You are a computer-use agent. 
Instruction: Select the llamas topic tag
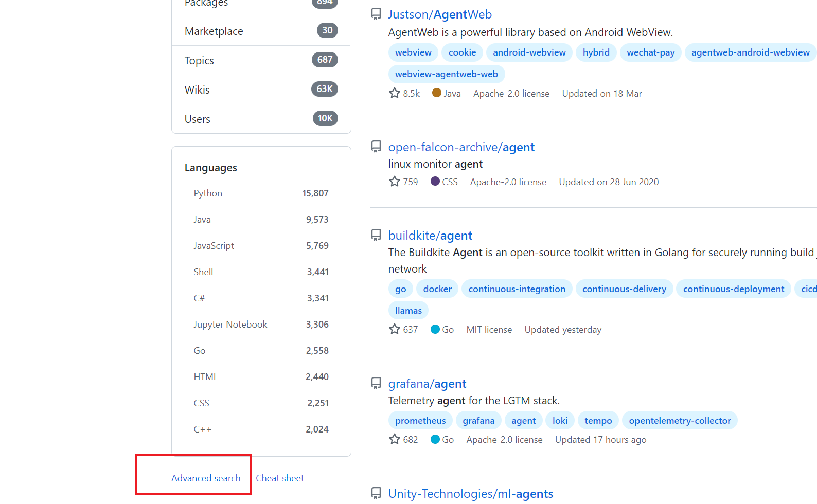coord(408,311)
